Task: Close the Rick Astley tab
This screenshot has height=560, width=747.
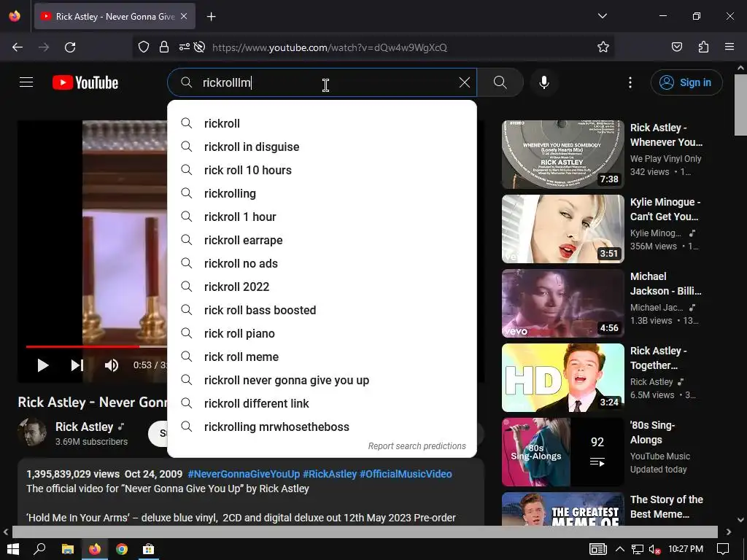Action: [x=184, y=17]
